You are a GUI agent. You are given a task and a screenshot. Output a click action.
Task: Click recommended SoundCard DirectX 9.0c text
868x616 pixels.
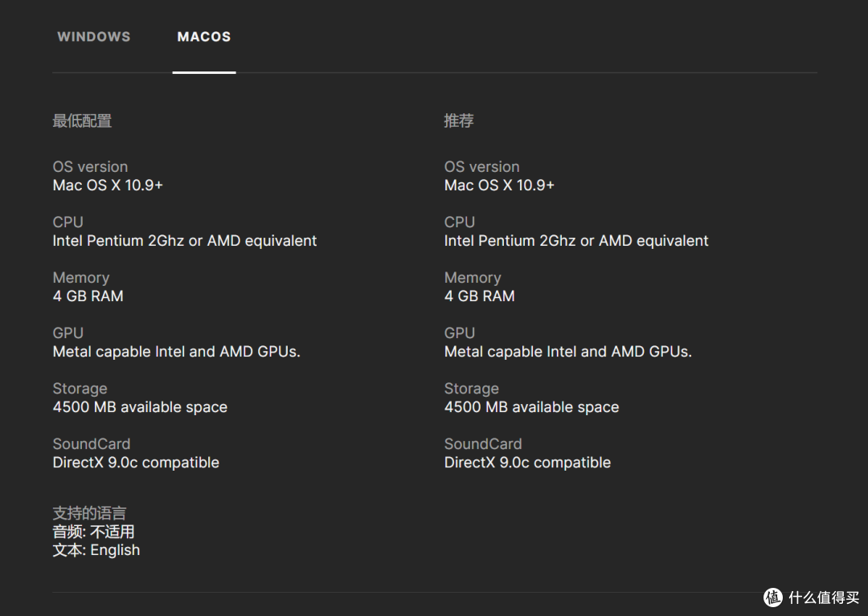tap(527, 463)
